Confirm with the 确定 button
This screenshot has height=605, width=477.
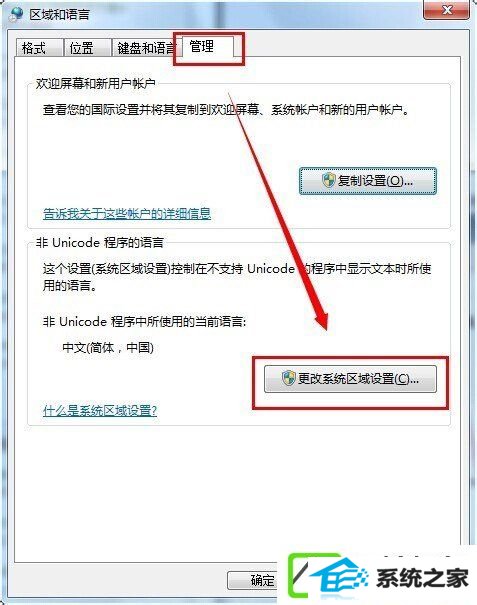[253, 580]
